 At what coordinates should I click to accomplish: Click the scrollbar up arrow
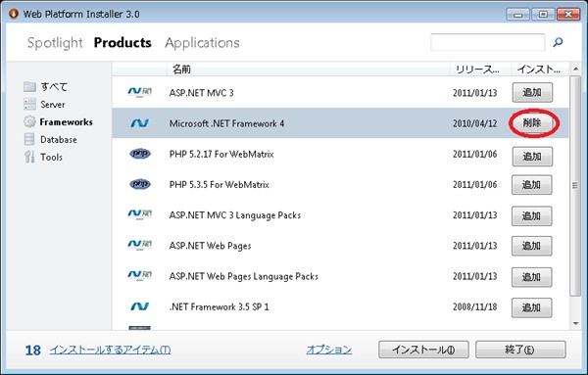click(x=575, y=69)
